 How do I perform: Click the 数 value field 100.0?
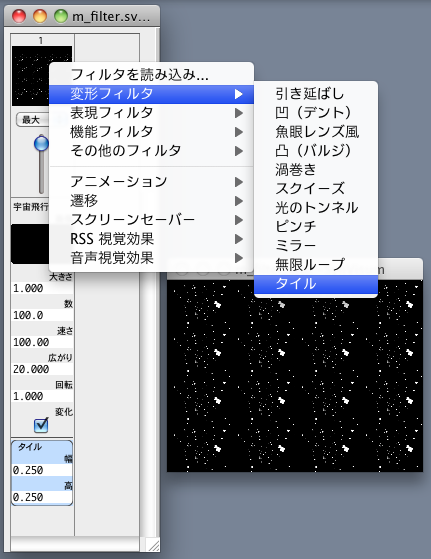pyautogui.click(x=42, y=315)
